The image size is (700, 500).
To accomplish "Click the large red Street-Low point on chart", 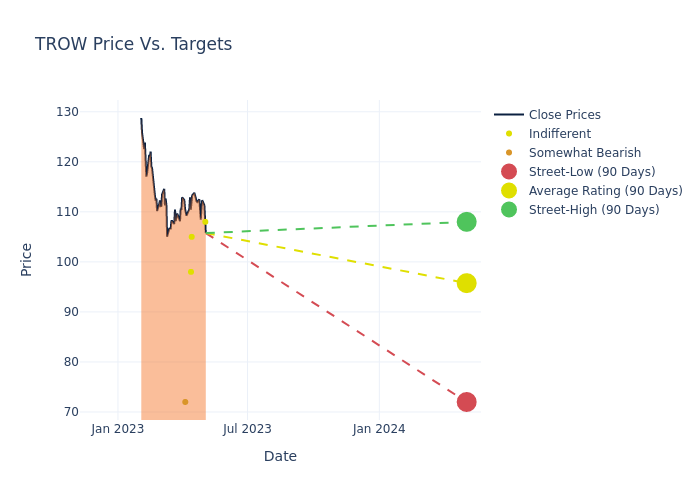I will point(466,402).
